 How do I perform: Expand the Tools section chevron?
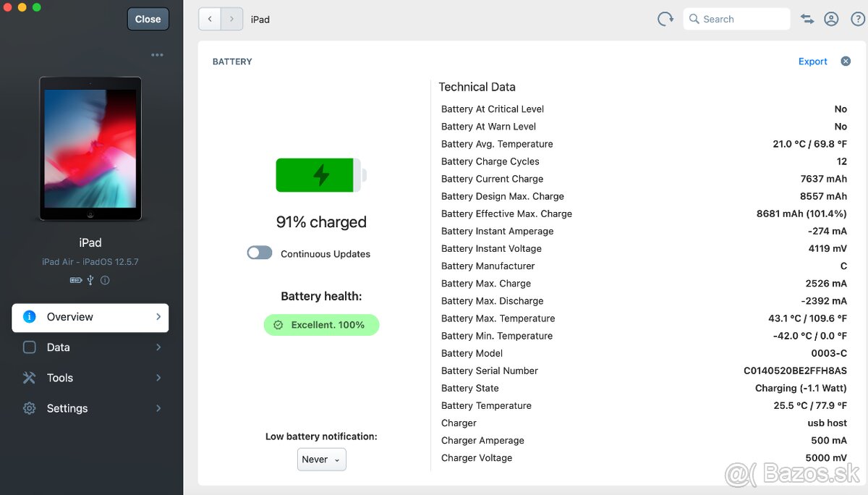click(158, 378)
